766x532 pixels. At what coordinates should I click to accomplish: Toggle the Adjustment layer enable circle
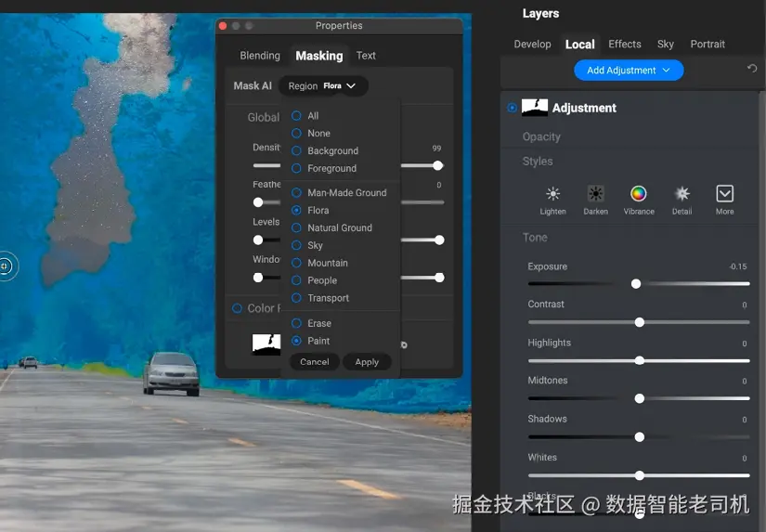(x=512, y=108)
